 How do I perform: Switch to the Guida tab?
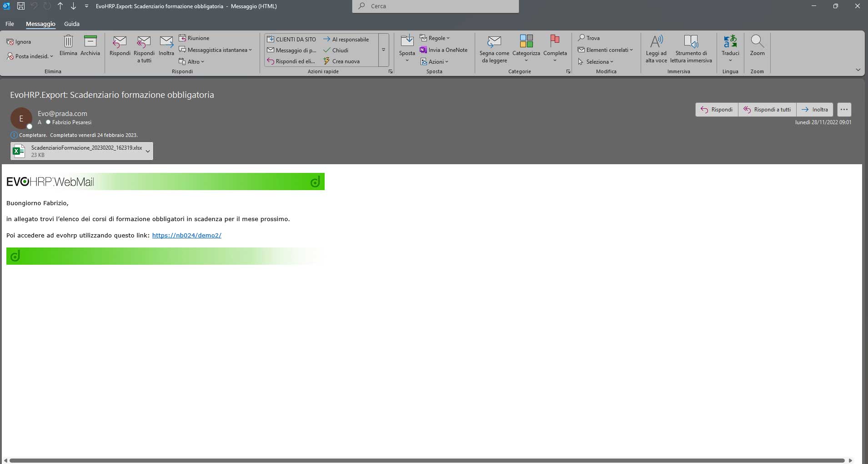pos(72,24)
